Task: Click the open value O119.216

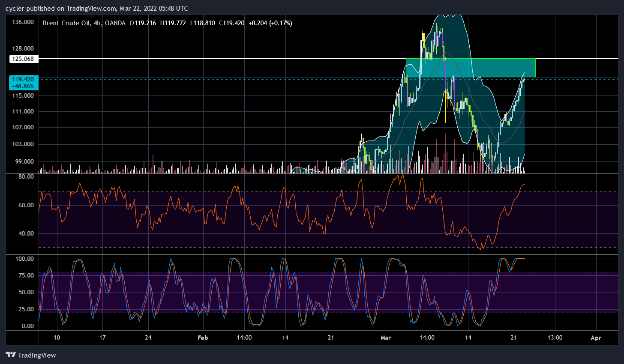Action: [x=143, y=23]
